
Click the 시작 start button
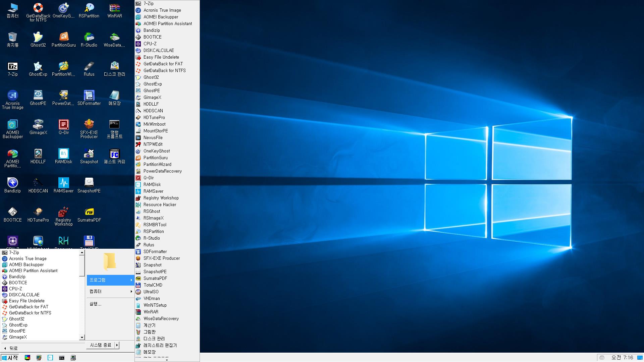click(10, 358)
